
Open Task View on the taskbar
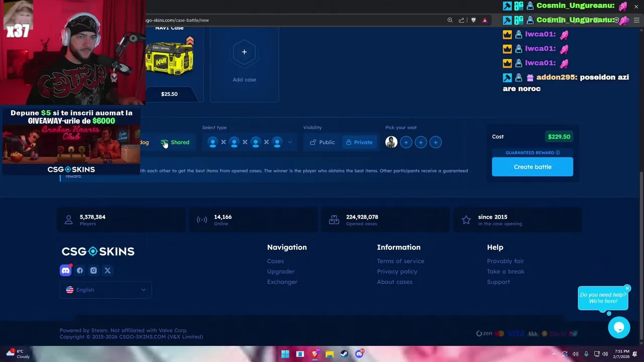click(x=300, y=354)
